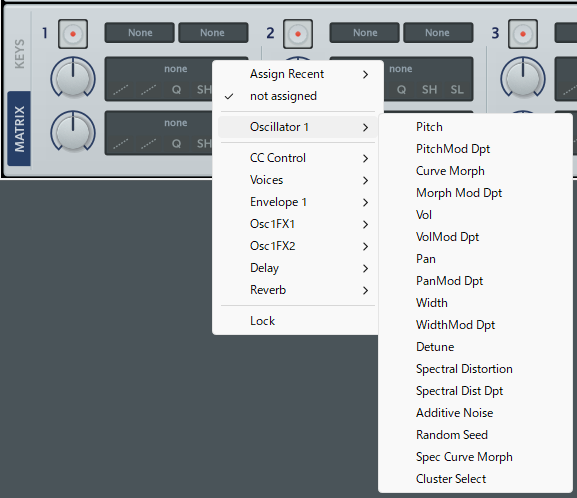Toggle SH in slot 2 top row

(429, 89)
